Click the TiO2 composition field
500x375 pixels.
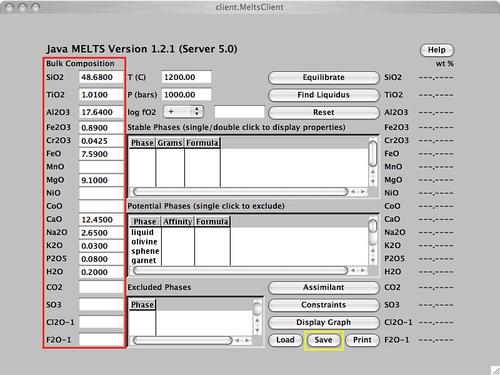tap(101, 95)
